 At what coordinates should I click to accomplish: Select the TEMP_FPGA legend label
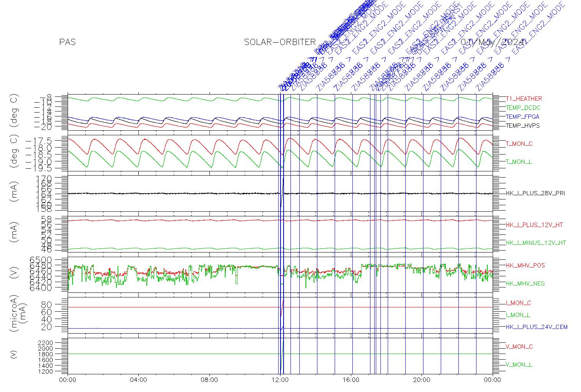(x=523, y=117)
